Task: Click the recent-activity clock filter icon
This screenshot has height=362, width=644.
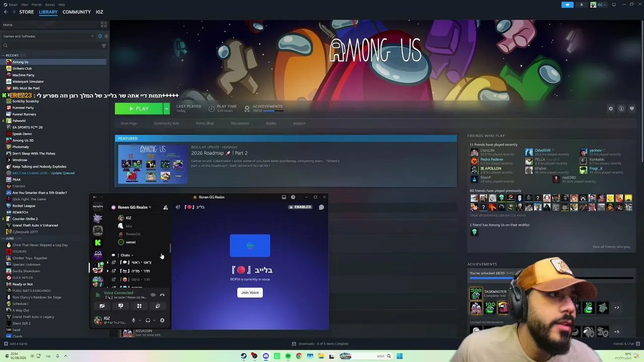Action: (x=100, y=36)
